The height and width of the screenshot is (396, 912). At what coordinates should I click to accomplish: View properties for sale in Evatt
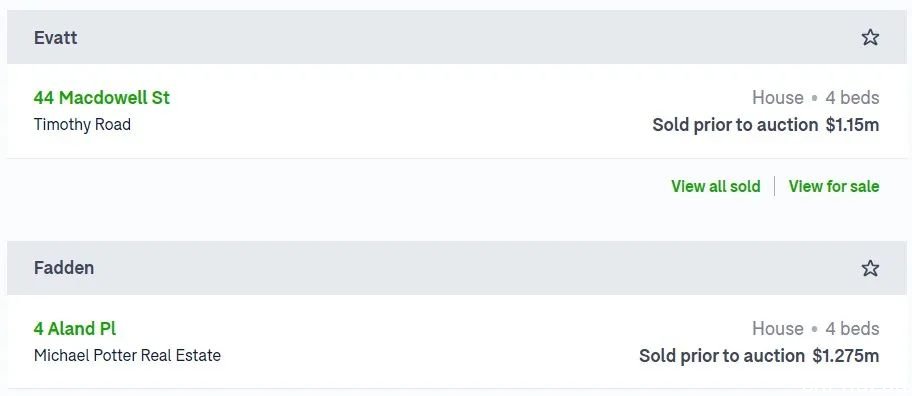[x=833, y=186]
